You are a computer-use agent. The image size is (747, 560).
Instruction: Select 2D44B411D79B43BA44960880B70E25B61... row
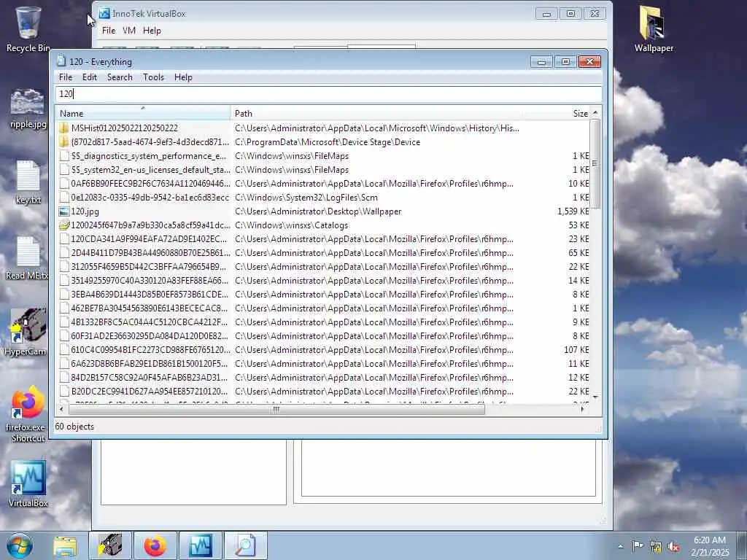point(323,253)
